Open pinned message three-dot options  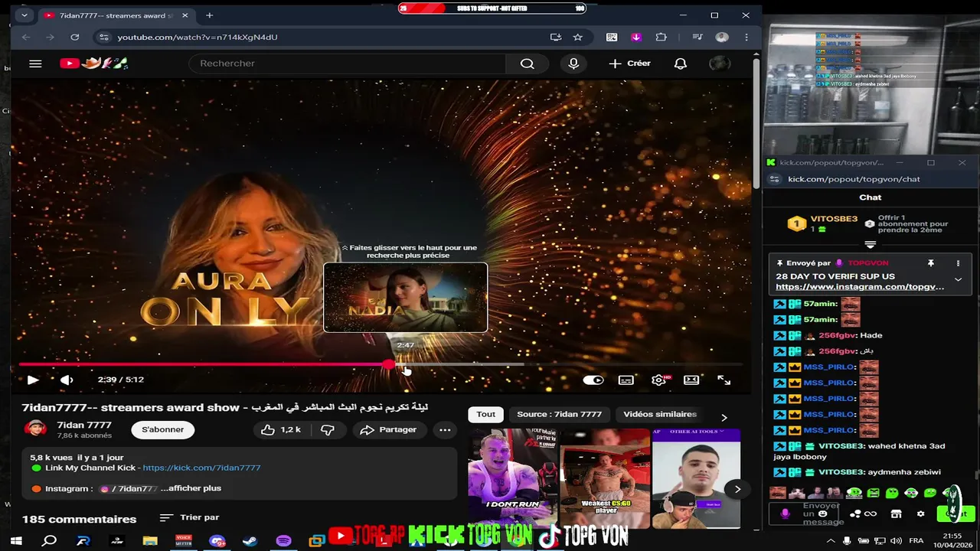coord(958,263)
